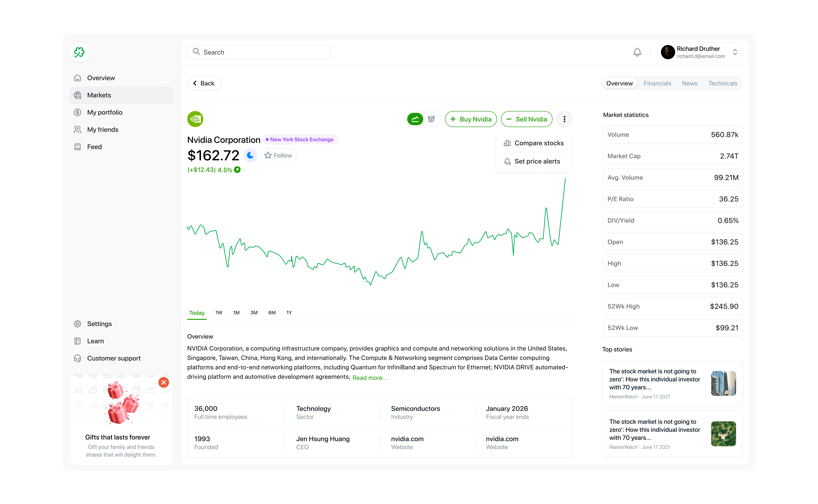Image resolution: width=818 pixels, height=504 pixels.
Task: Select Markets globe icon in sidebar
Action: tap(77, 95)
